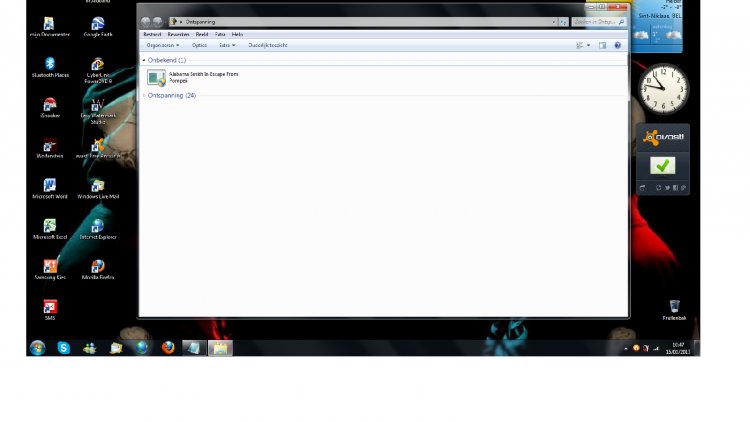
Task: Open the Bewerken menu
Action: point(178,34)
